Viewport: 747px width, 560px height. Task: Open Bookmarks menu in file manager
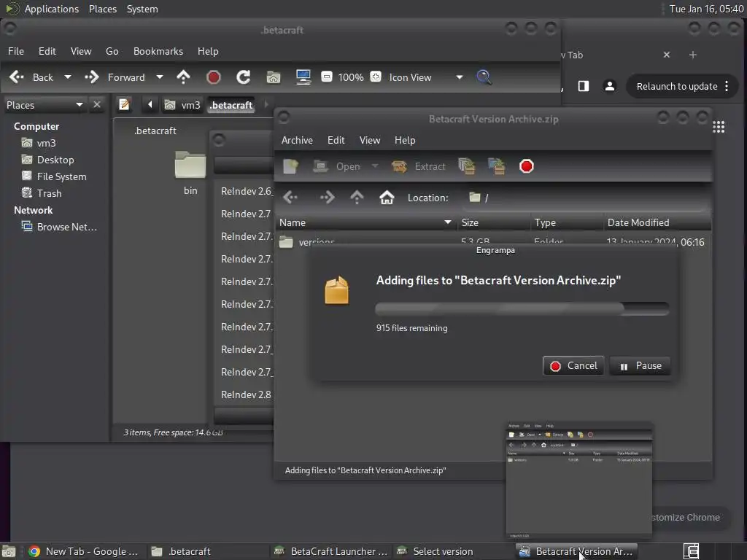click(158, 51)
